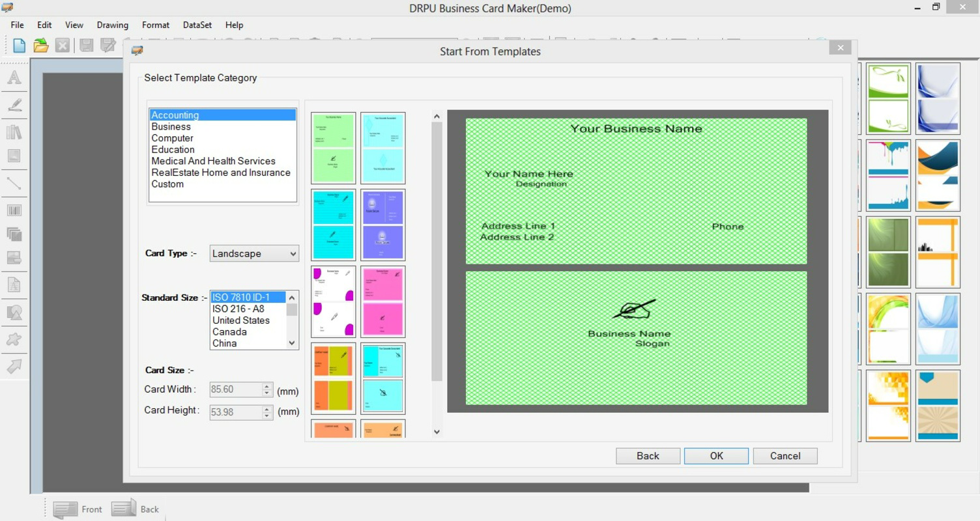The height and width of the screenshot is (521, 980).
Task: Select United States standard size
Action: (x=241, y=320)
